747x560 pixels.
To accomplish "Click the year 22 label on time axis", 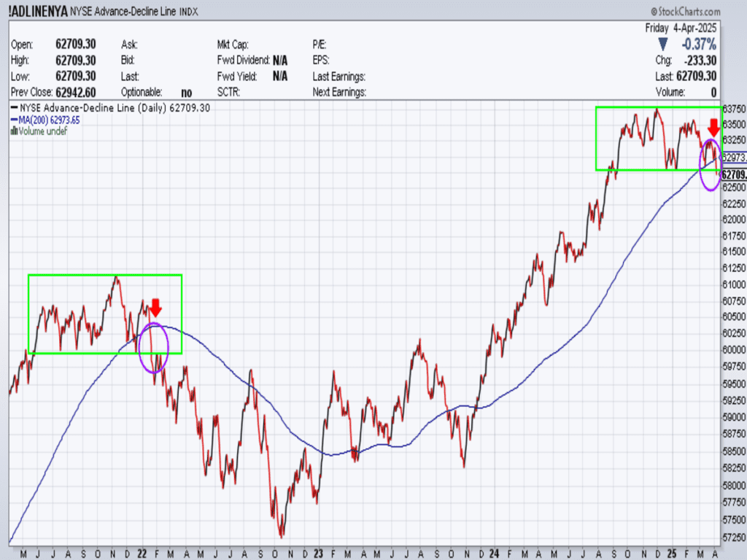I will tap(142, 552).
